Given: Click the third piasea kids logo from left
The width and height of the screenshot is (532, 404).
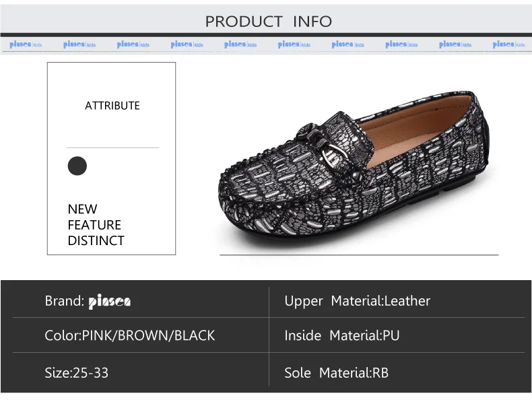Looking at the screenshot, I should click(x=133, y=44).
